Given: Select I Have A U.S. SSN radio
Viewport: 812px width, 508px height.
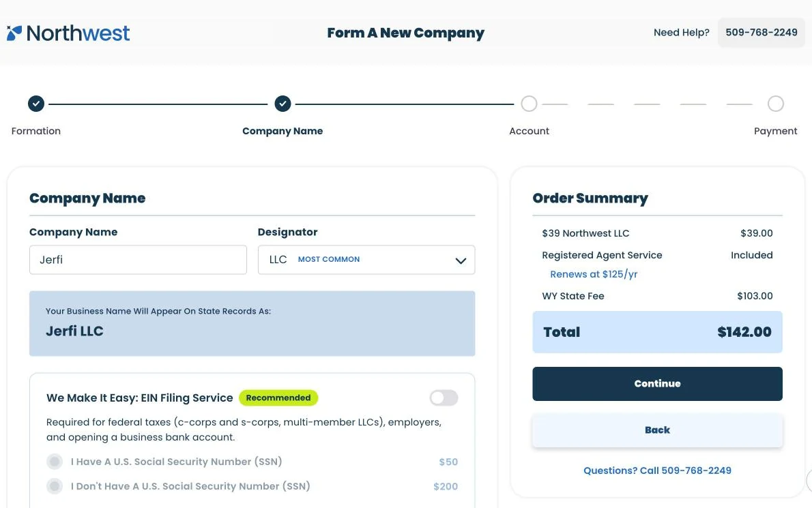Looking at the screenshot, I should [55, 462].
